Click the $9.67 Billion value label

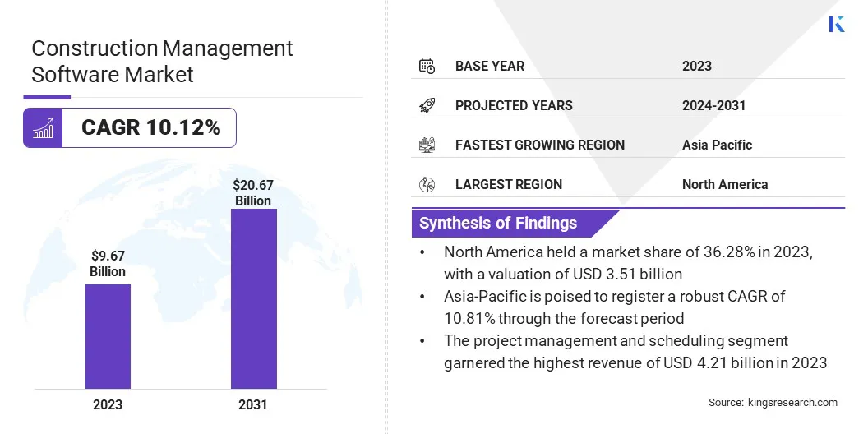pos(108,264)
